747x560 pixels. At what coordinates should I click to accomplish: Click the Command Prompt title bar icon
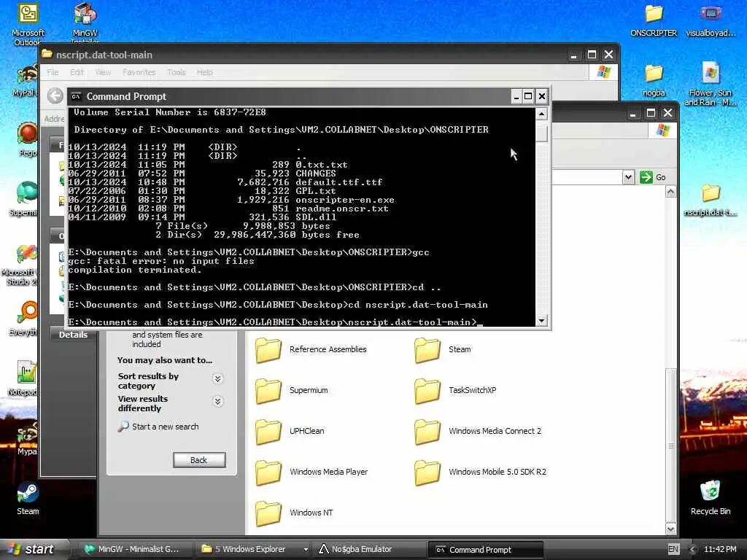(x=76, y=97)
